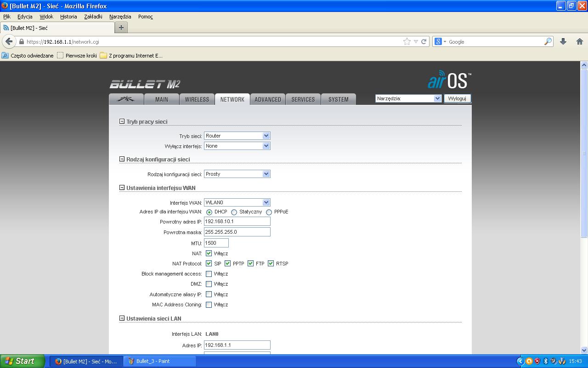Show hidden tray icons arrow
This screenshot has width=588, height=368.
tap(520, 361)
